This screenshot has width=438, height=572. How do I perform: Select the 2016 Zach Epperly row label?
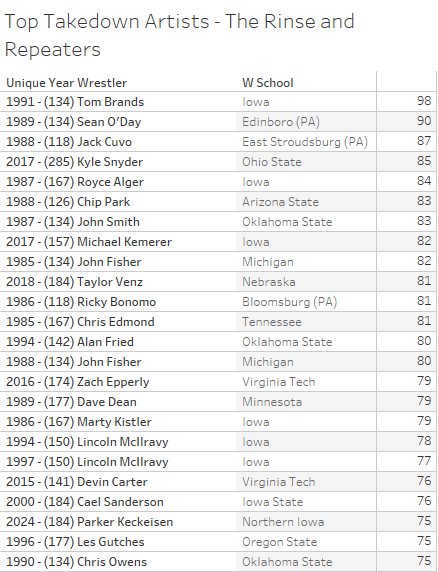(x=78, y=382)
